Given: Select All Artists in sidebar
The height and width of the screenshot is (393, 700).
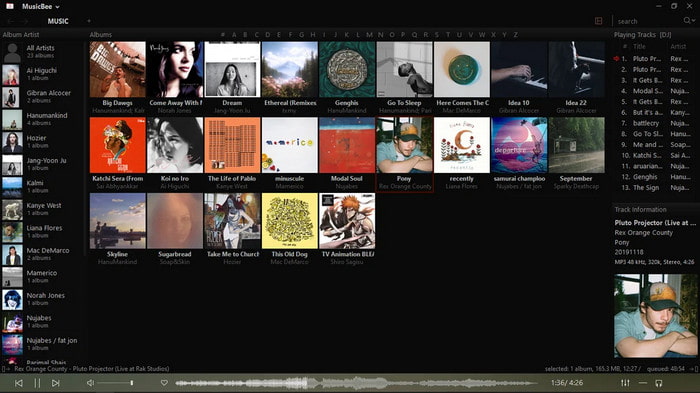Looking at the screenshot, I should (42, 52).
